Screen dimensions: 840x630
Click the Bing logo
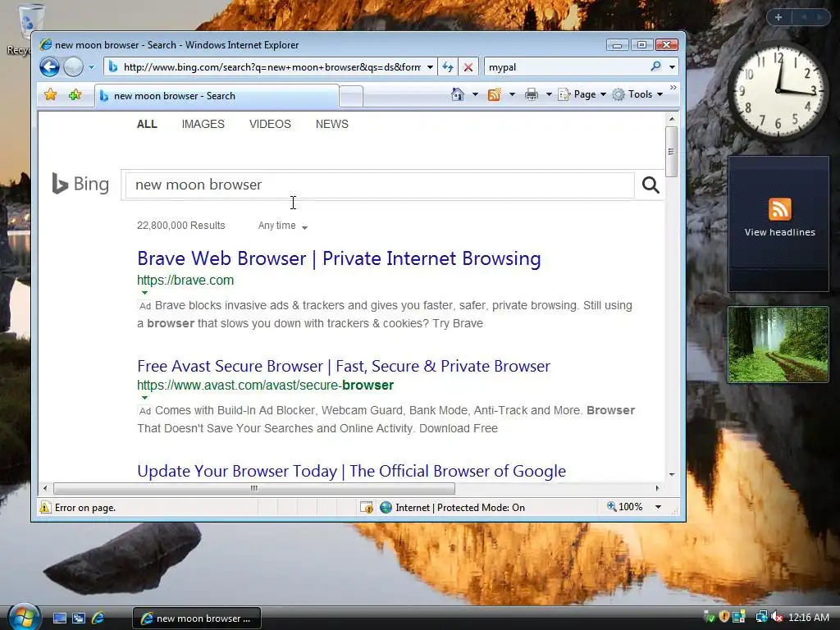(80, 184)
